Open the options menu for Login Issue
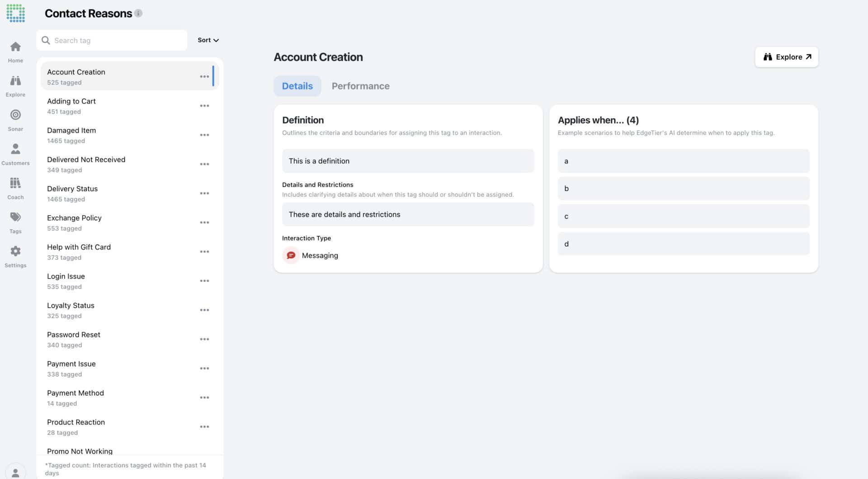The height and width of the screenshot is (479, 868). 205,281
